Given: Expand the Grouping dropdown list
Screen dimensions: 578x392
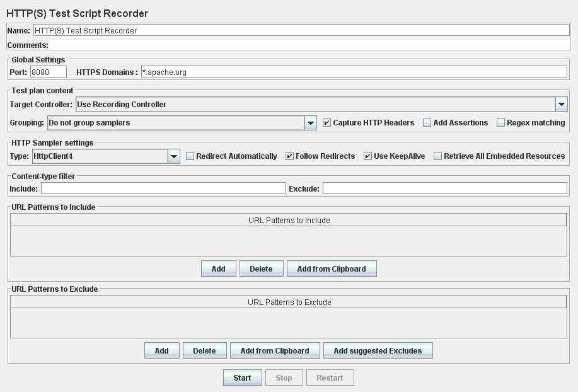Looking at the screenshot, I should coord(310,123).
